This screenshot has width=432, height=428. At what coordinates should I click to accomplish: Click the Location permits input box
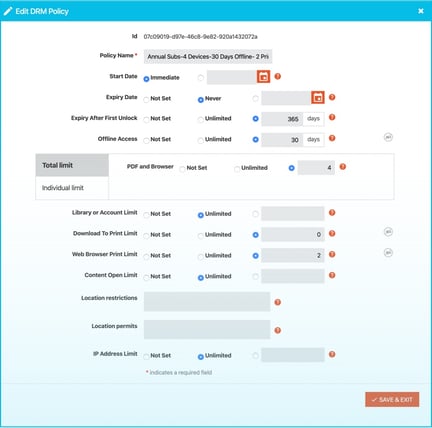coord(207,330)
